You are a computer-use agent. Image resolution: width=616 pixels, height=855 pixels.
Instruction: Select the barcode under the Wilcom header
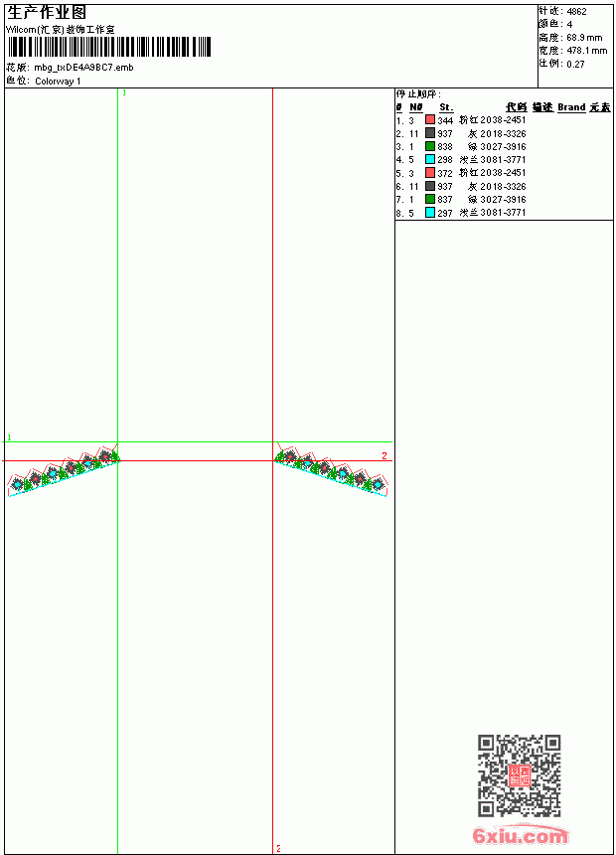click(x=109, y=47)
